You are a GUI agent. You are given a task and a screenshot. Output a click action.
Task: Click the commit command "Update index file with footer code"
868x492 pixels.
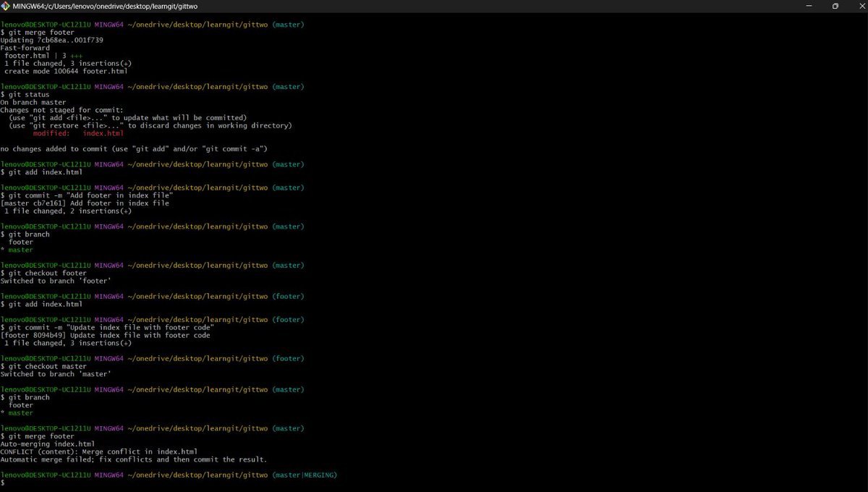pos(107,328)
